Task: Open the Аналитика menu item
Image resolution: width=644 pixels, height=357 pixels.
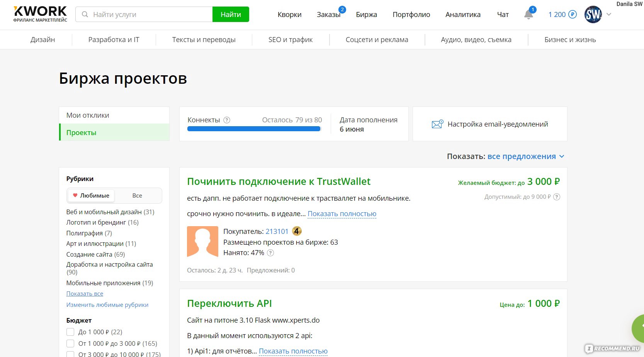Action: click(463, 14)
